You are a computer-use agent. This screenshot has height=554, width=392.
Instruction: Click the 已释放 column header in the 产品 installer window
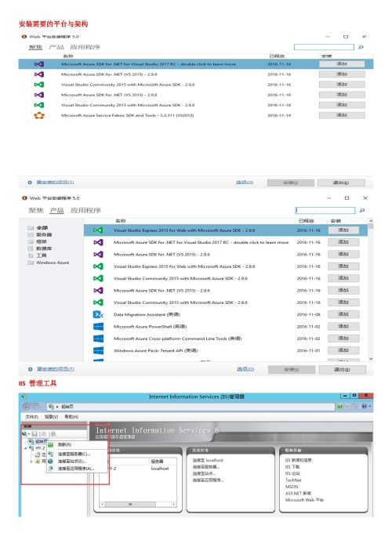[x=306, y=221]
